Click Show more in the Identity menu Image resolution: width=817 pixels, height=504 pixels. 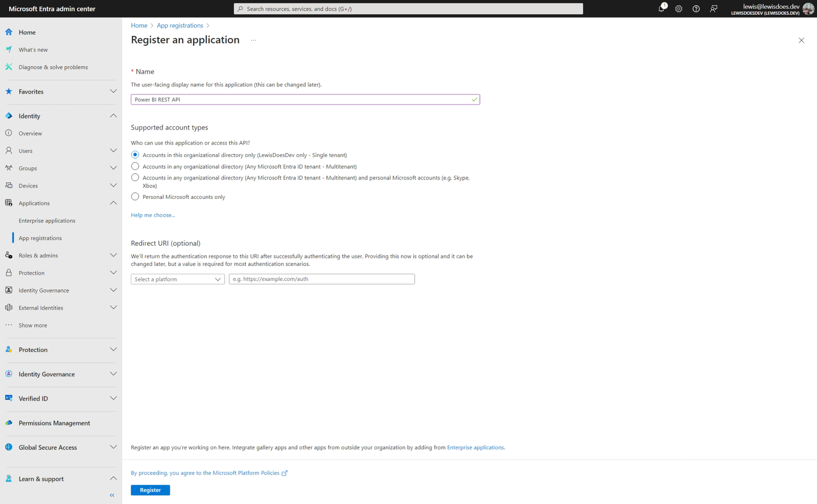(33, 325)
